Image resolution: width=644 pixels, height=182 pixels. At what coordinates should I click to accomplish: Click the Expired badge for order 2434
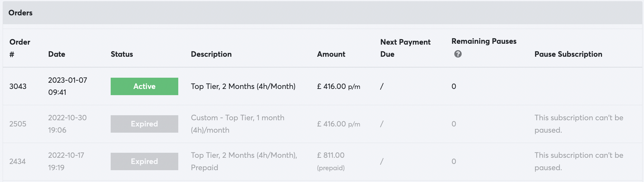[144, 161]
